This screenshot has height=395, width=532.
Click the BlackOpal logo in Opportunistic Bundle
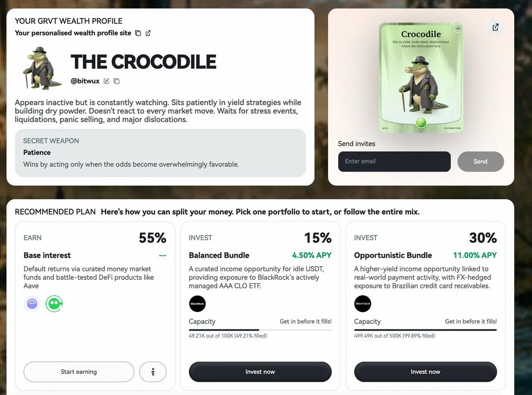(x=363, y=304)
